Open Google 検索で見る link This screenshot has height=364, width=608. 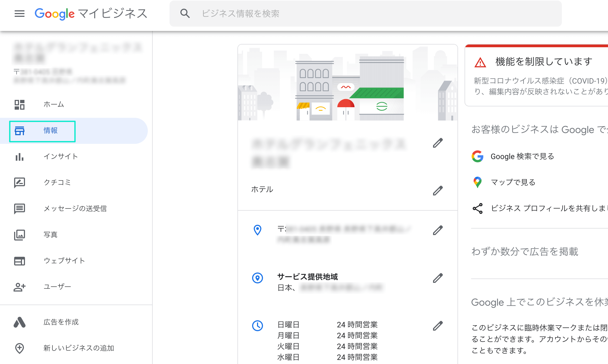click(x=522, y=156)
